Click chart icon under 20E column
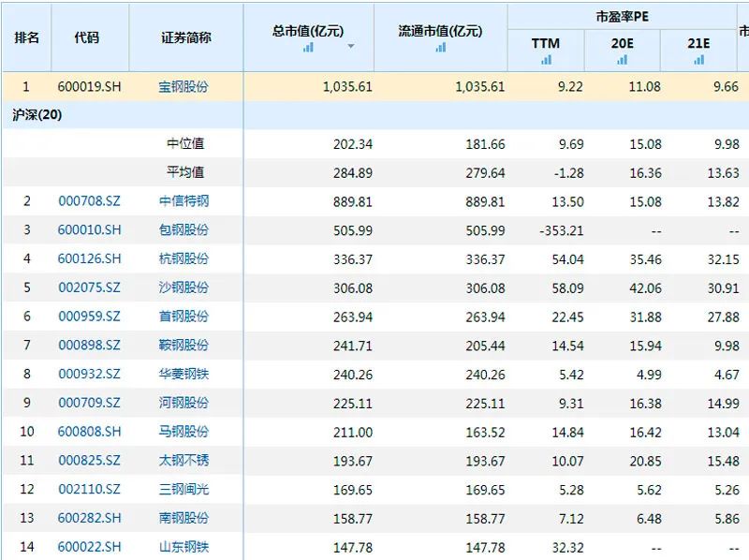The width and height of the screenshot is (749, 560). click(622, 60)
